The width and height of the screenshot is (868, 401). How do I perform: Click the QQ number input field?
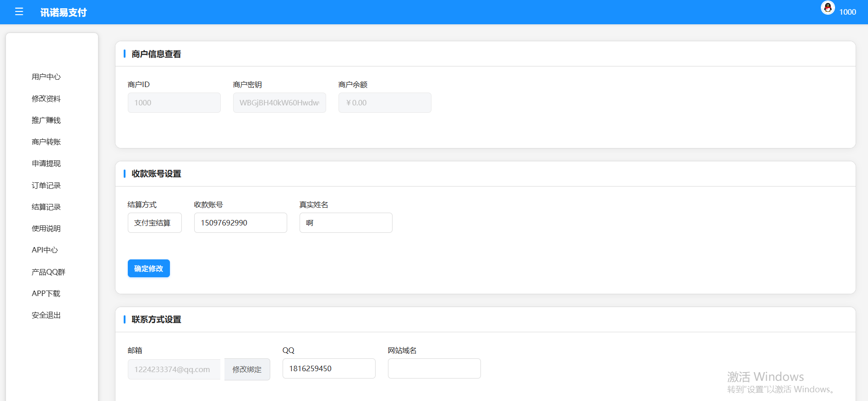pos(329,368)
